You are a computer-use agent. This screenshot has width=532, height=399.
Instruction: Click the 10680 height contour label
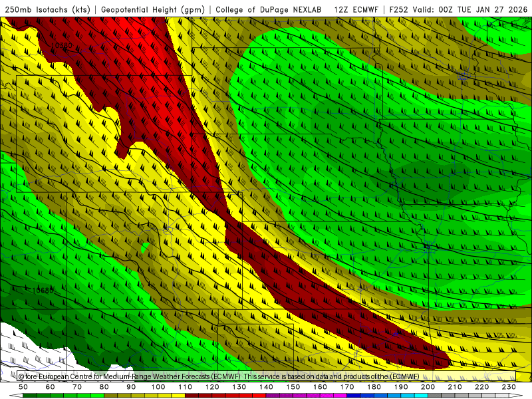coord(43,291)
